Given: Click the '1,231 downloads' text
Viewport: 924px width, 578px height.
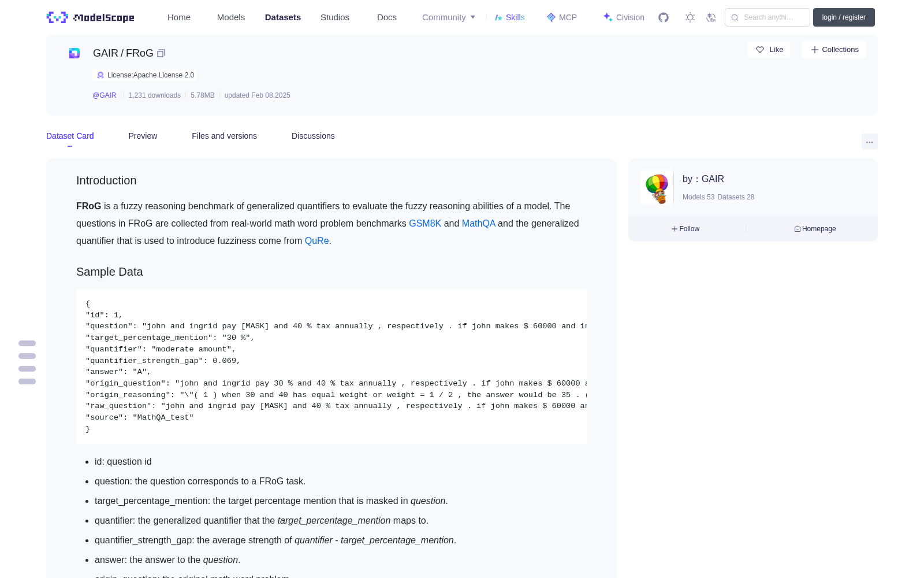Looking at the screenshot, I should (155, 95).
